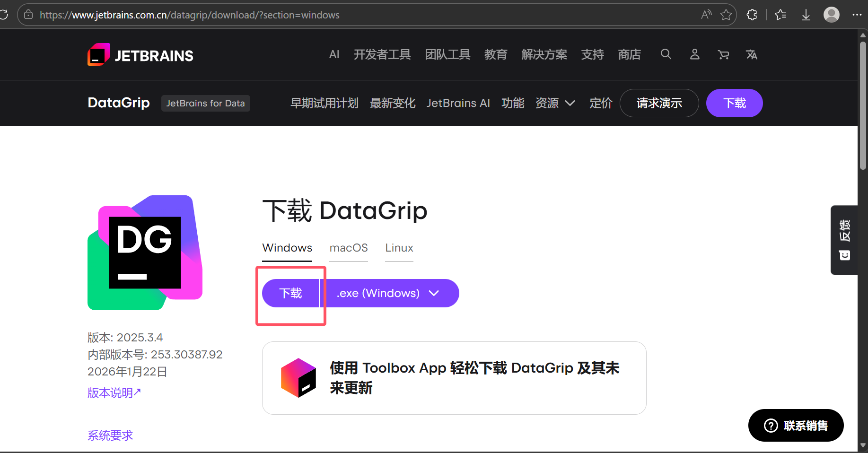Click the DataGrip product title
The height and width of the screenshot is (453, 868).
tap(119, 103)
